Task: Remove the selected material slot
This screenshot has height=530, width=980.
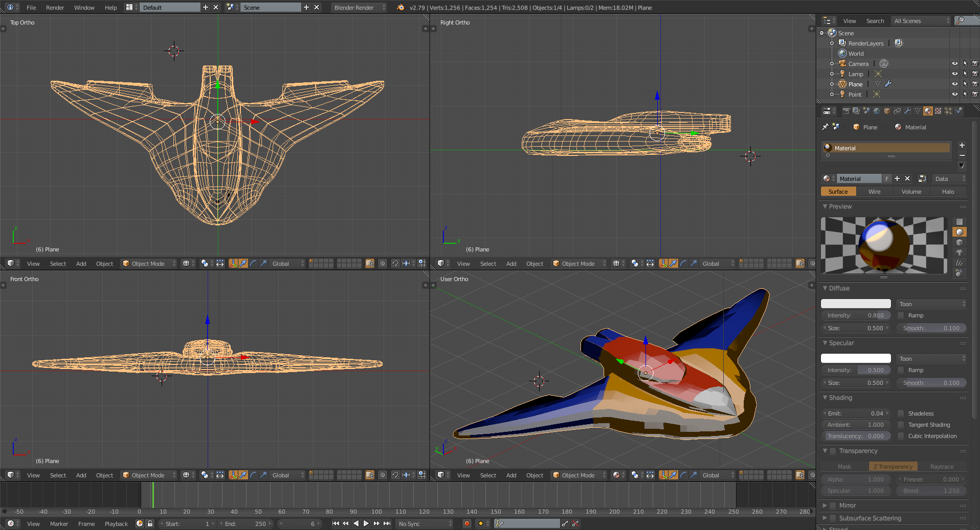Action: tap(962, 155)
